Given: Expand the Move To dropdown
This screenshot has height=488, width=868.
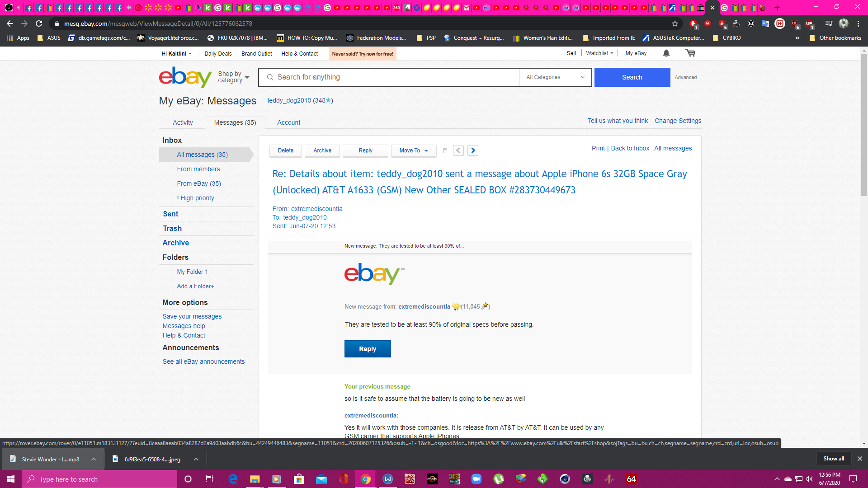Looking at the screenshot, I should tap(414, 150).
